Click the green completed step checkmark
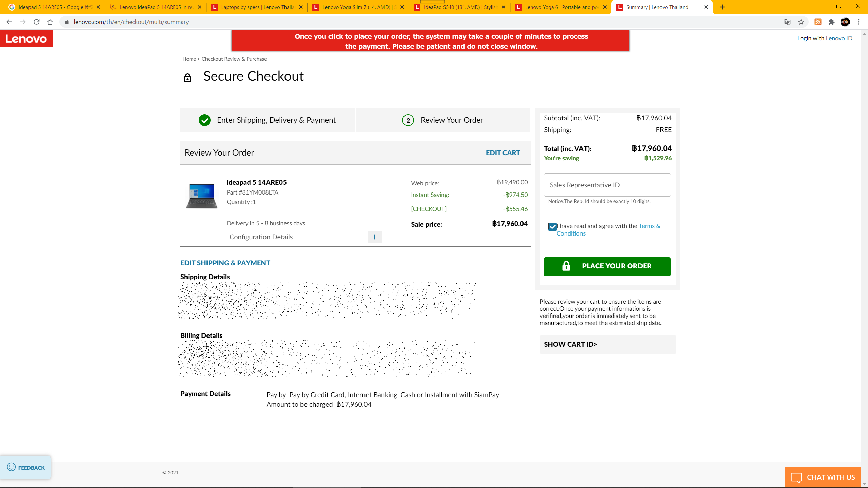Viewport: 868px width, 488px height. 204,120
